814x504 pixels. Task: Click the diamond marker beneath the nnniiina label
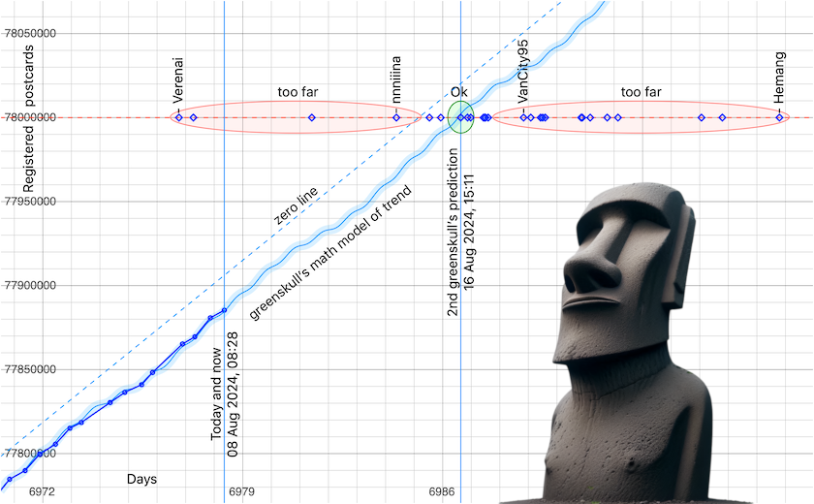click(x=396, y=117)
